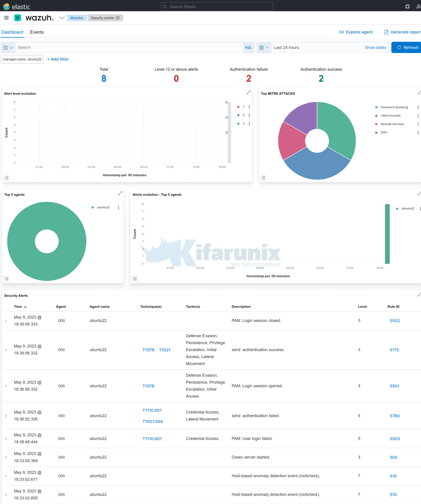Click the Modules breadcrumb item

tap(76, 18)
